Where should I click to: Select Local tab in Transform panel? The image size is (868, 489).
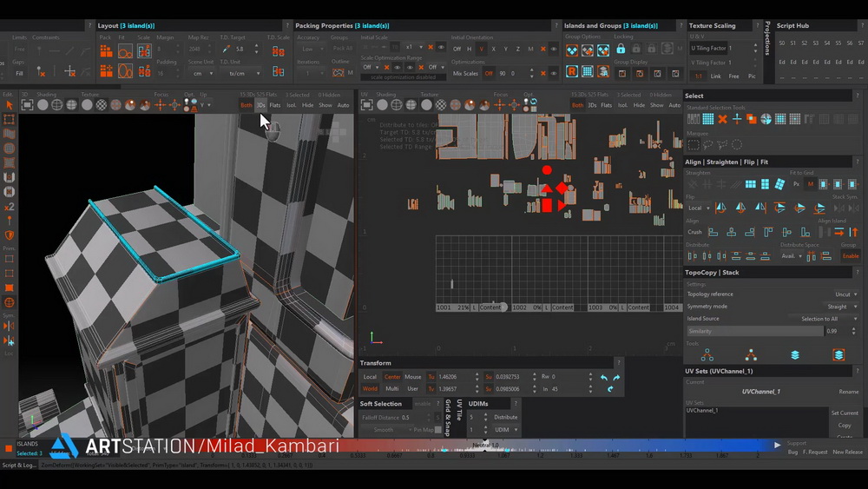[x=370, y=377]
